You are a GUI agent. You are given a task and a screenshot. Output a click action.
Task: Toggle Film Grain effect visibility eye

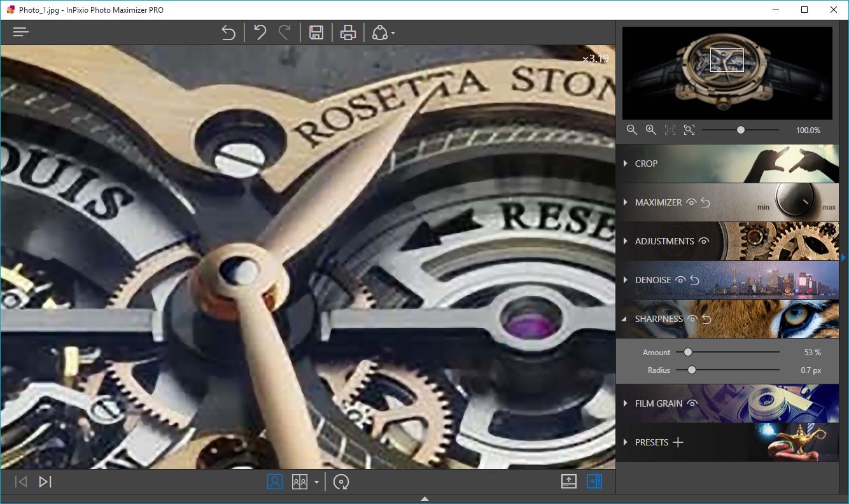692,403
